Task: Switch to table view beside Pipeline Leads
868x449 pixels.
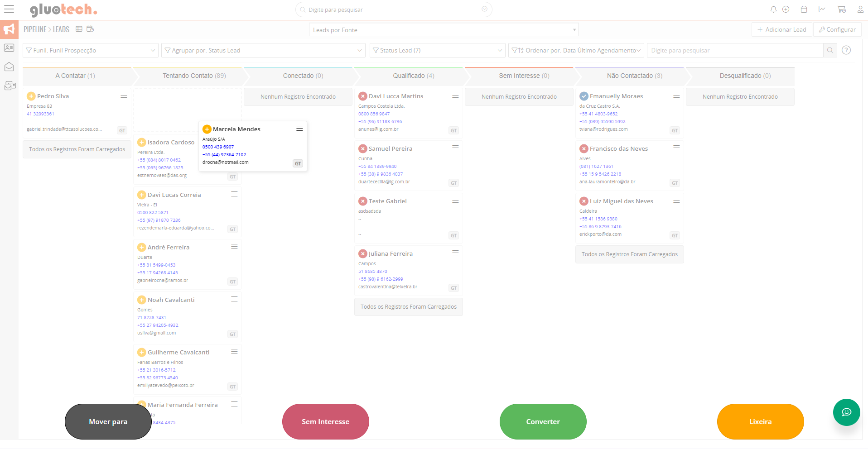Action: (x=79, y=29)
